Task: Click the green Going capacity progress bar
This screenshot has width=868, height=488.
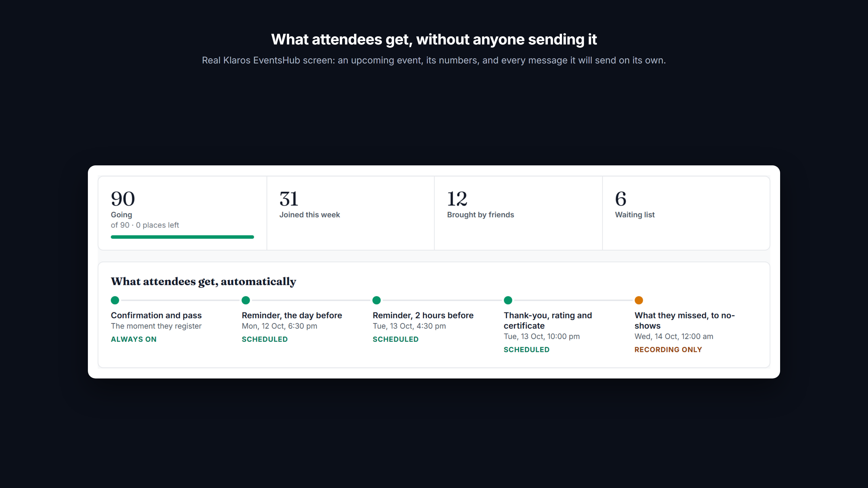Action: 182,237
